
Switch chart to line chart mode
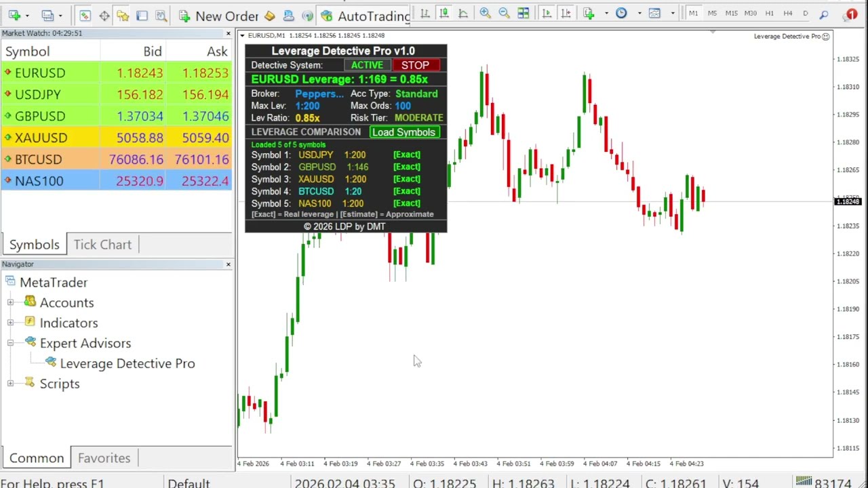462,14
